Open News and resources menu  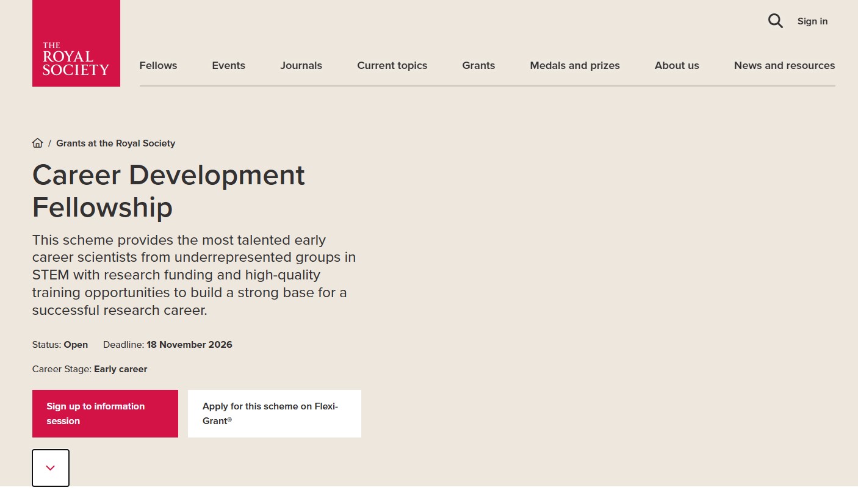pyautogui.click(x=784, y=65)
